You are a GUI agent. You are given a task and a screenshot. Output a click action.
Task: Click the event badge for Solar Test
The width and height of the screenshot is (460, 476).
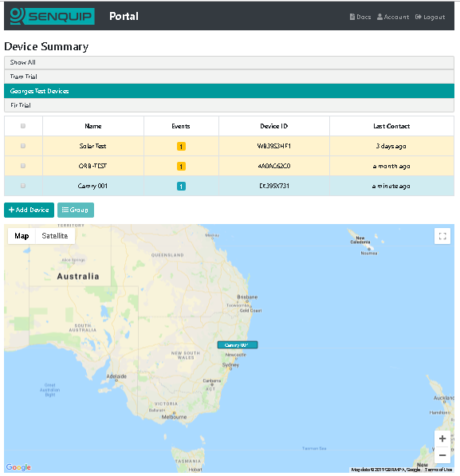click(x=181, y=147)
